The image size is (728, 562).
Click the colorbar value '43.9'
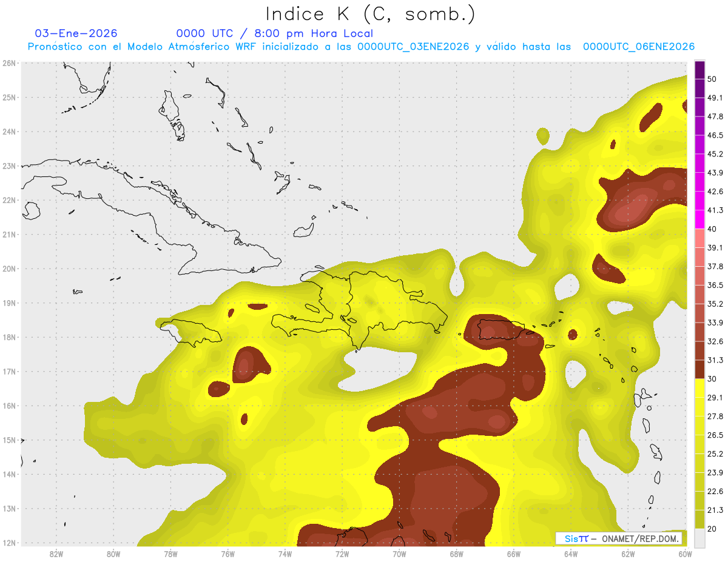pyautogui.click(x=715, y=173)
